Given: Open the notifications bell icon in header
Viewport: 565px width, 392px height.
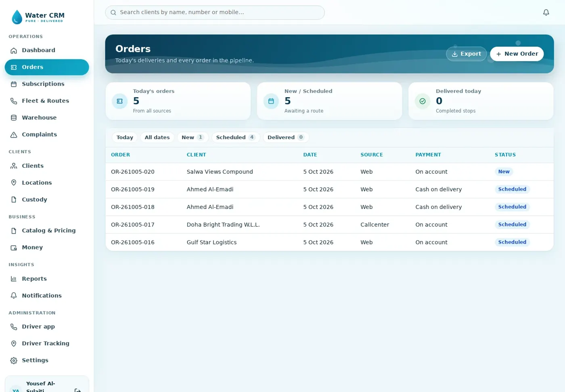Looking at the screenshot, I should click(546, 13).
